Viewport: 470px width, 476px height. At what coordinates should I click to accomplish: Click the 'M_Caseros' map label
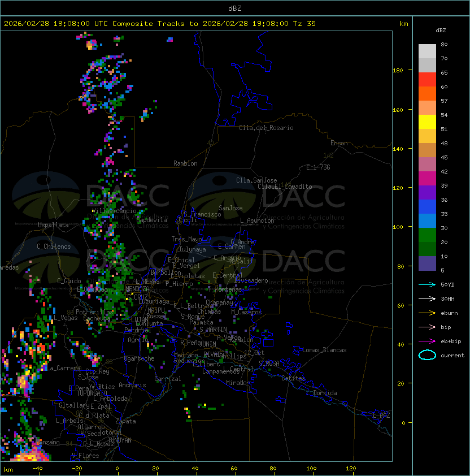246,312
